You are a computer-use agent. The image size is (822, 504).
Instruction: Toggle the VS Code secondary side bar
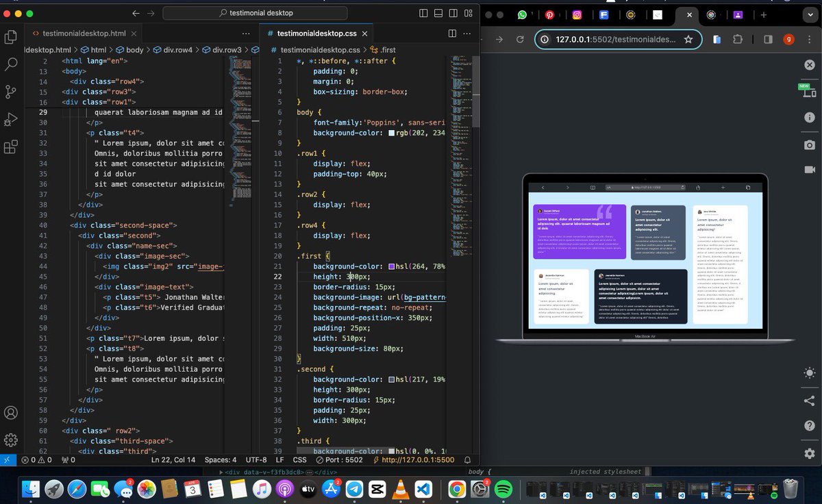[453, 13]
